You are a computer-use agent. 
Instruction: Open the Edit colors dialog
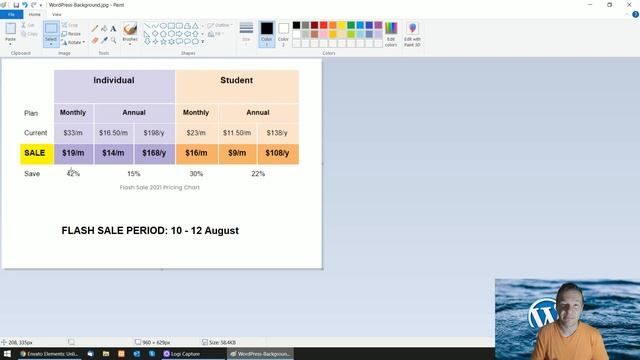point(391,34)
